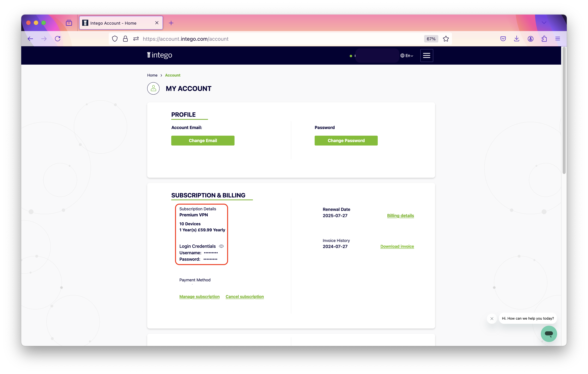Go to Home breadcrumb link
The image size is (588, 374).
click(x=152, y=75)
